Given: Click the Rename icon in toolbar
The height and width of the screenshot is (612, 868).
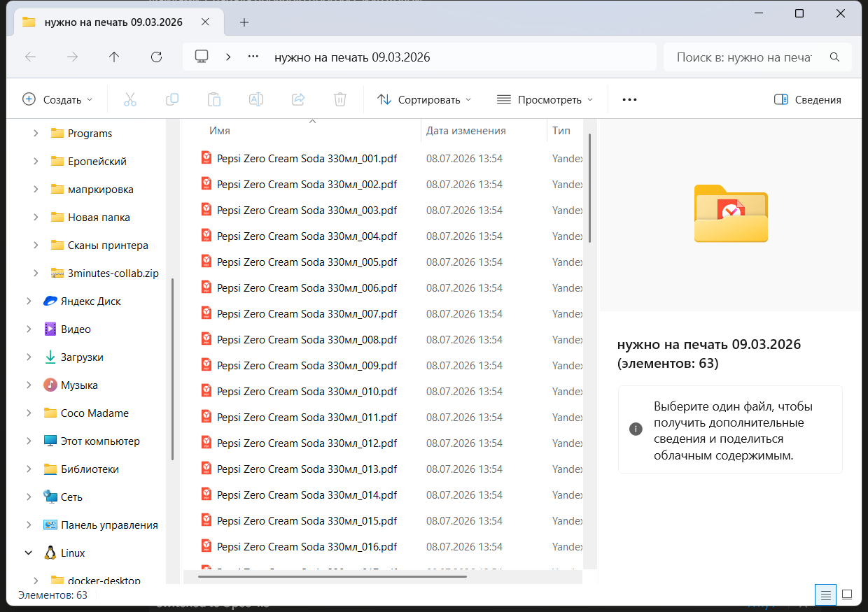Looking at the screenshot, I should (x=256, y=99).
